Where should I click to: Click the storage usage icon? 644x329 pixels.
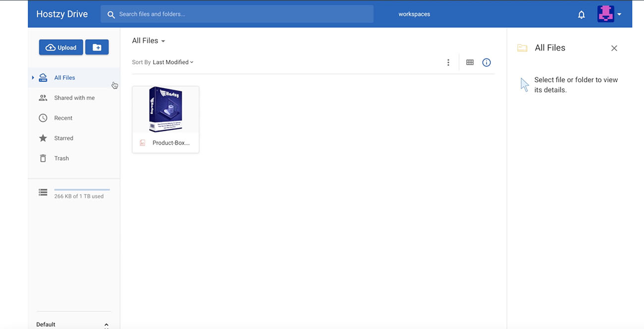pos(43,192)
